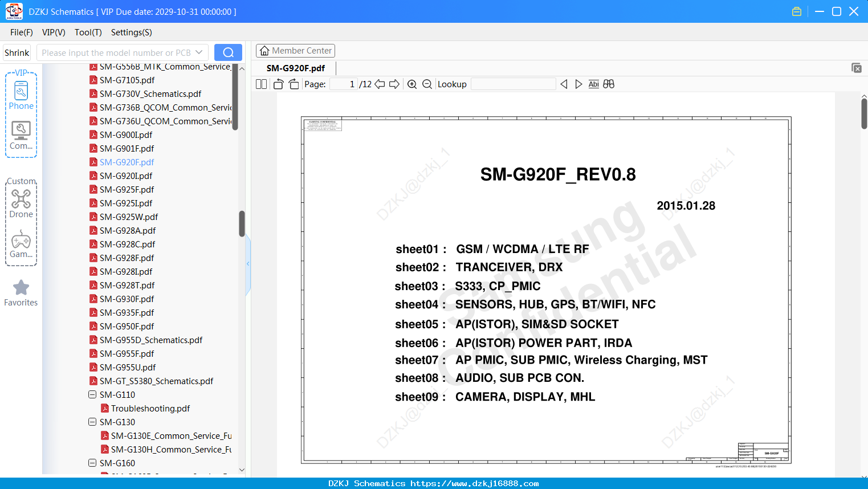Collapse the SM-G110 folder
The height and width of the screenshot is (489, 868).
92,394
